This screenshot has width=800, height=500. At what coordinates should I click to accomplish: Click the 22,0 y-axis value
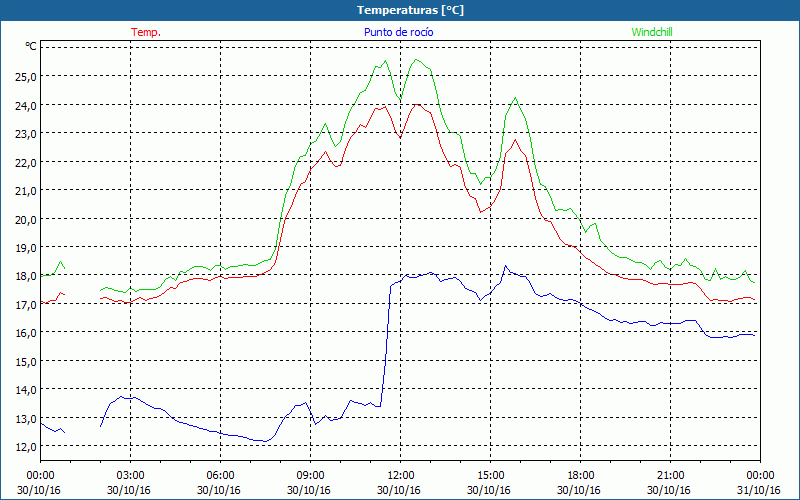27,162
